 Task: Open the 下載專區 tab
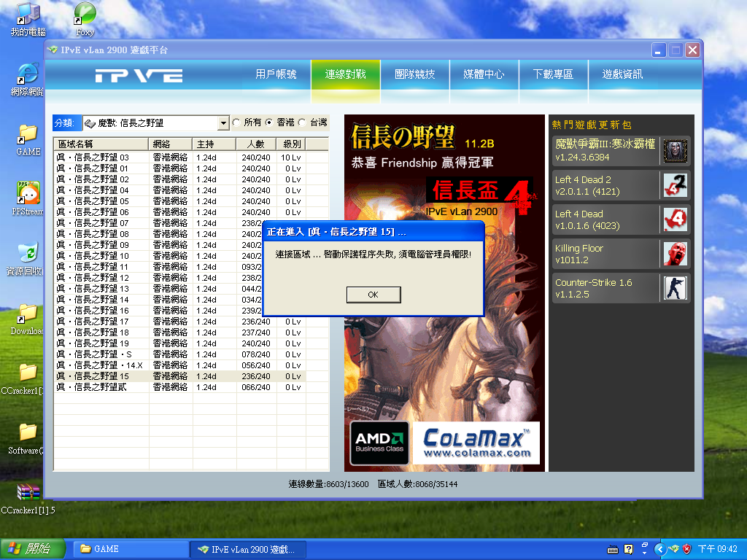(x=553, y=74)
